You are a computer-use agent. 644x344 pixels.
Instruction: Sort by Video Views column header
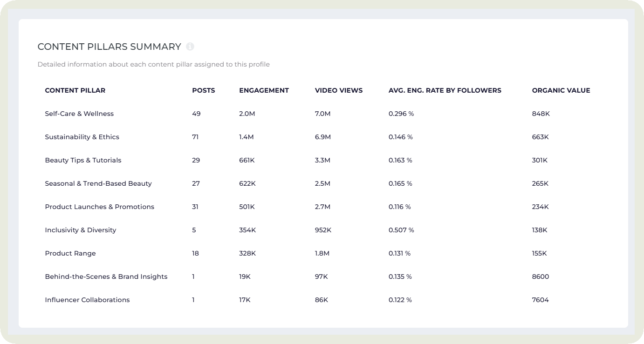point(339,90)
